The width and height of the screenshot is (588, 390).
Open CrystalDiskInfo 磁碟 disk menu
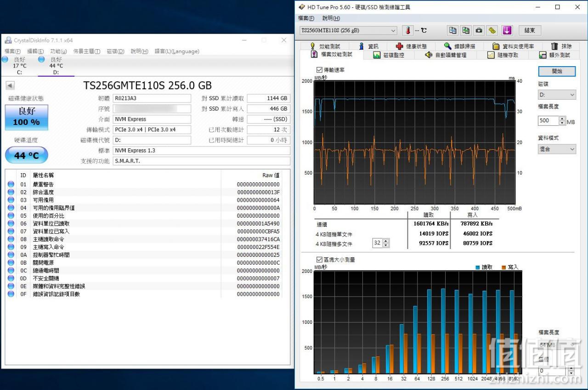pos(115,51)
